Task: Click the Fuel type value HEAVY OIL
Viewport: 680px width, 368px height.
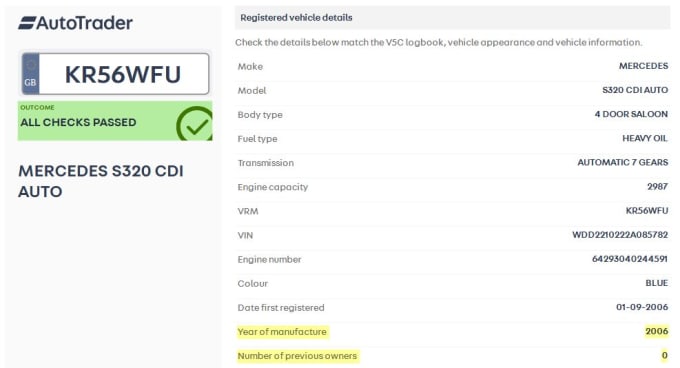Action: 645,138
